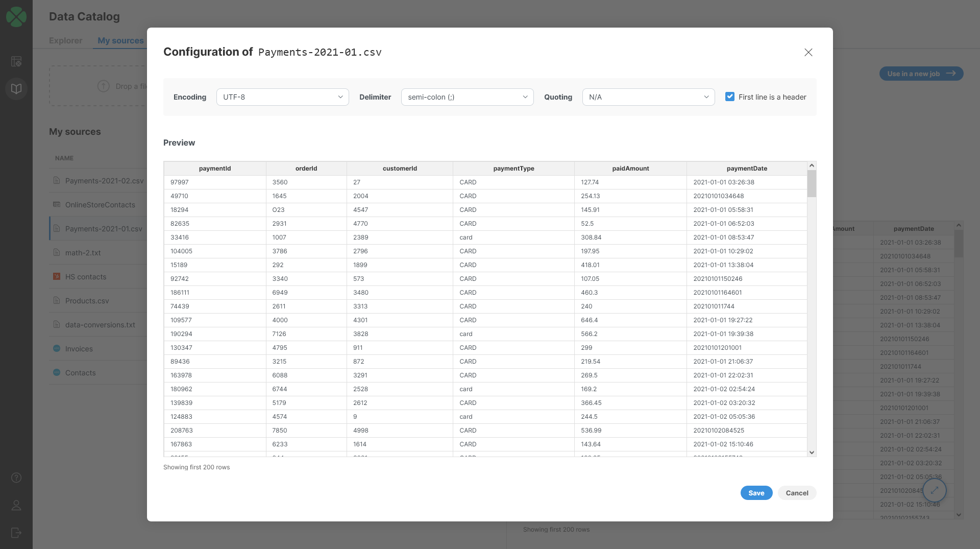
Task: Click the logout icon in sidebar
Action: coord(16,533)
